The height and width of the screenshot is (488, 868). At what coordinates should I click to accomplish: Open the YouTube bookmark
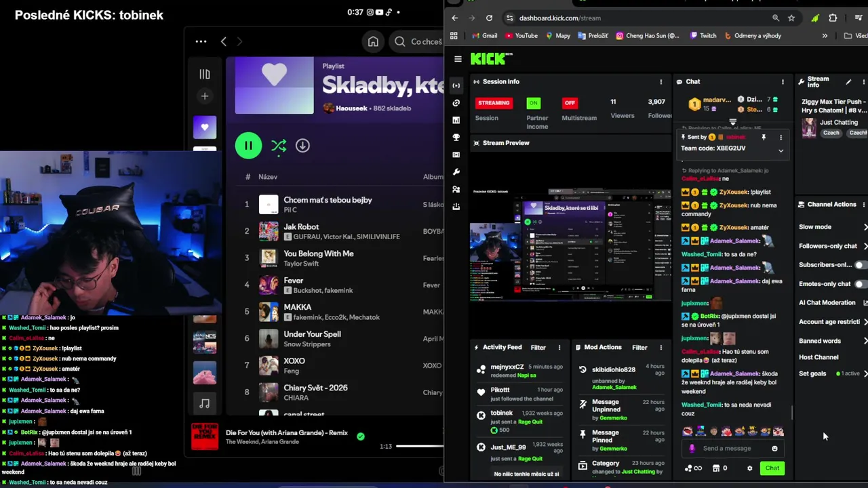pos(521,36)
